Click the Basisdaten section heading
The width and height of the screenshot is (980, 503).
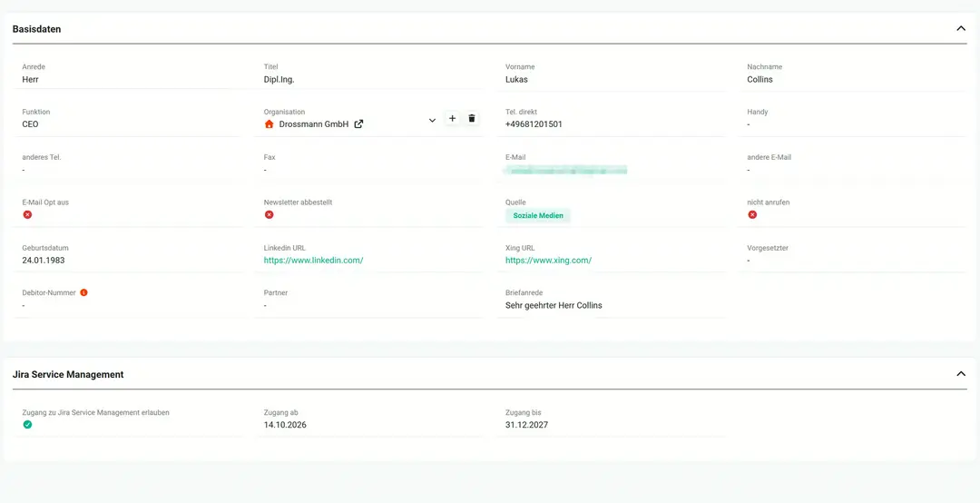(37, 29)
